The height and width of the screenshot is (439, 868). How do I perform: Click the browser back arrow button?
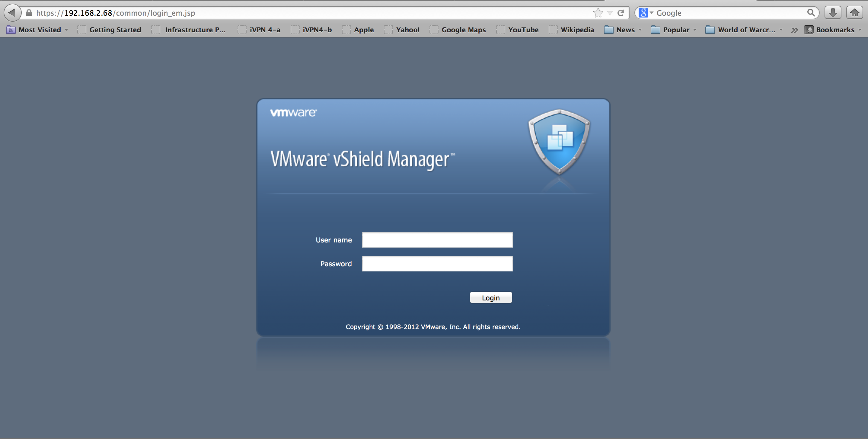coord(12,13)
